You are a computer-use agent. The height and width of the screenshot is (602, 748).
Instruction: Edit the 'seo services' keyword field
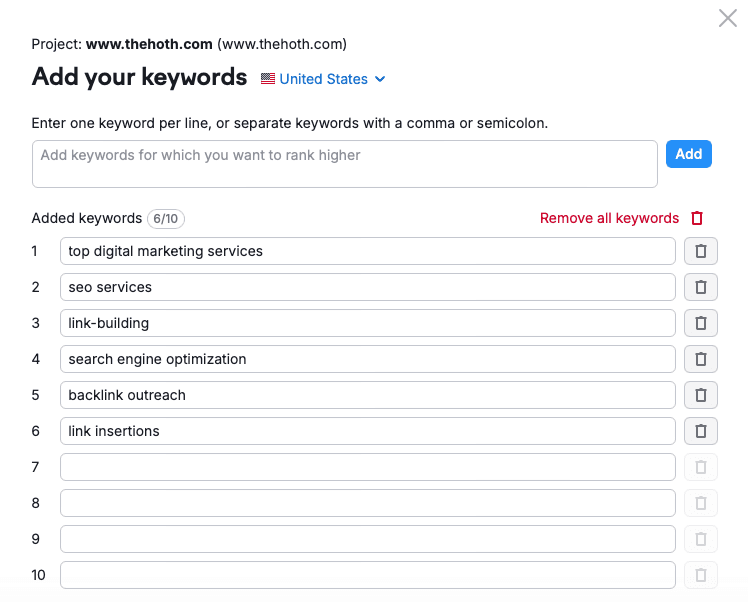tap(367, 287)
